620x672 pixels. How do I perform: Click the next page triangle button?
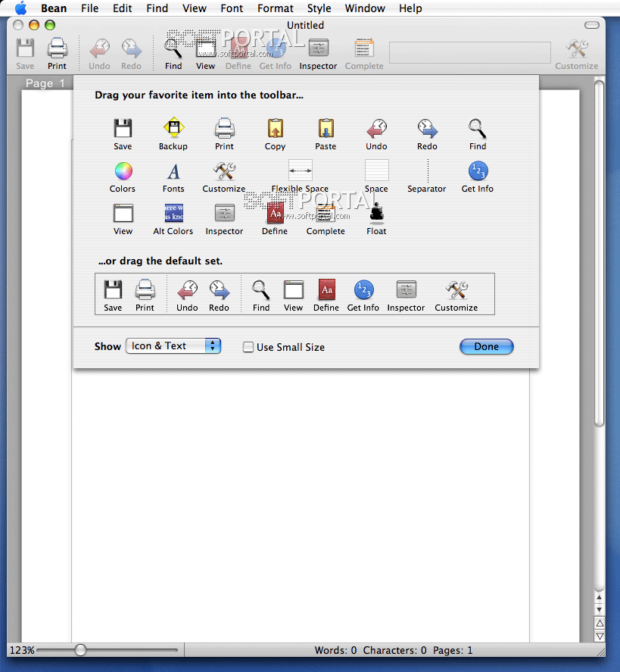tap(600, 636)
